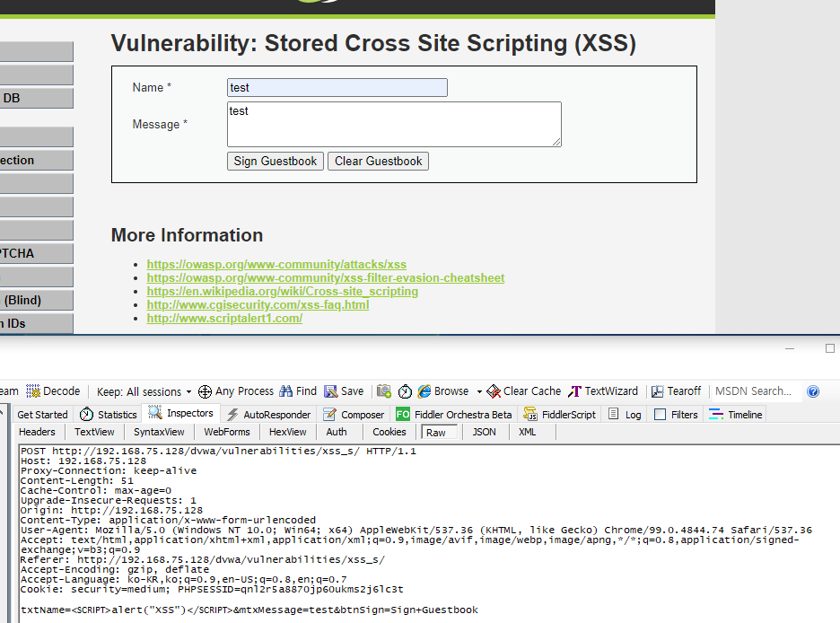Click the Cookie header line in raw request

(212, 589)
